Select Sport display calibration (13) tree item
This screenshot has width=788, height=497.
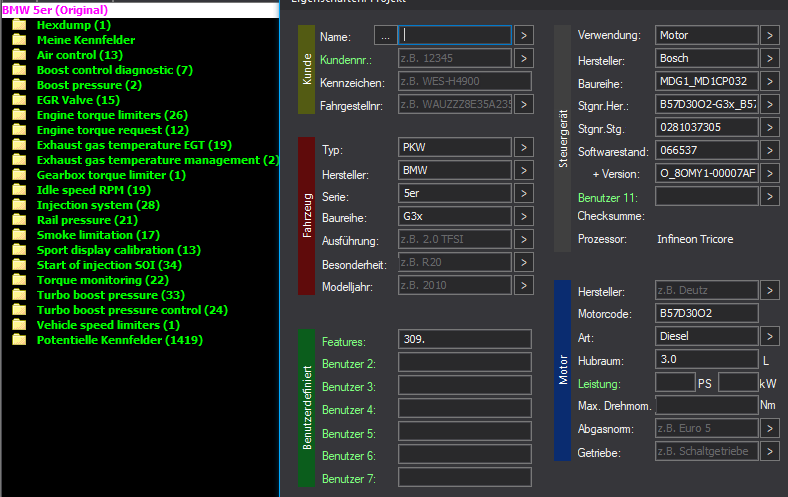[119, 250]
